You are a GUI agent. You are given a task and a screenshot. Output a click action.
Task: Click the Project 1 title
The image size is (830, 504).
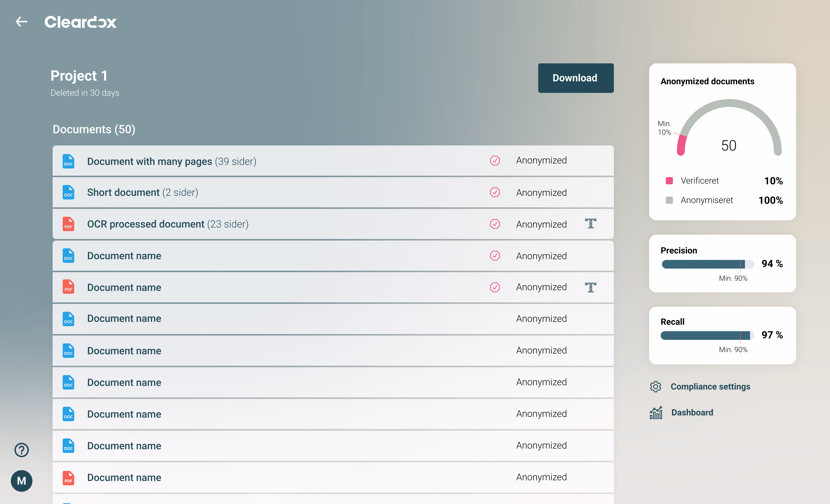pos(79,76)
